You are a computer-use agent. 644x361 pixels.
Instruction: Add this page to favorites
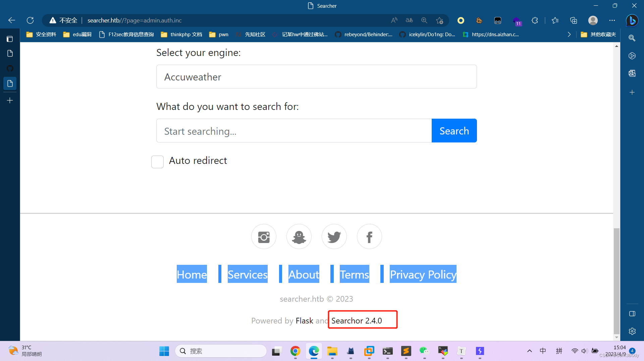[440, 20]
